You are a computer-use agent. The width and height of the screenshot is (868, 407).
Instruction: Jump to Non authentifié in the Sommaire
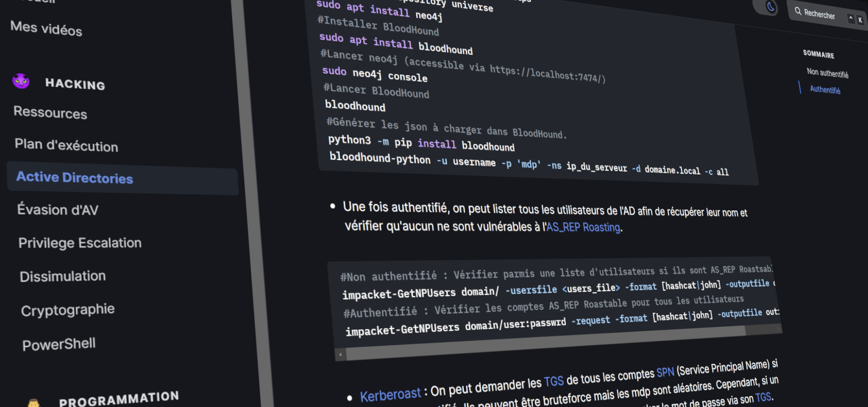(x=827, y=72)
